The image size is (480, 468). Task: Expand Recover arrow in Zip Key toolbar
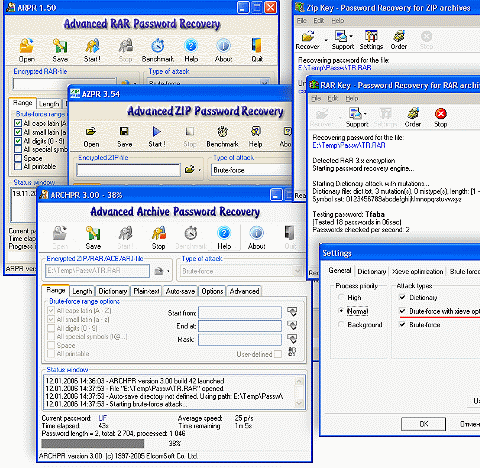coord(326,40)
